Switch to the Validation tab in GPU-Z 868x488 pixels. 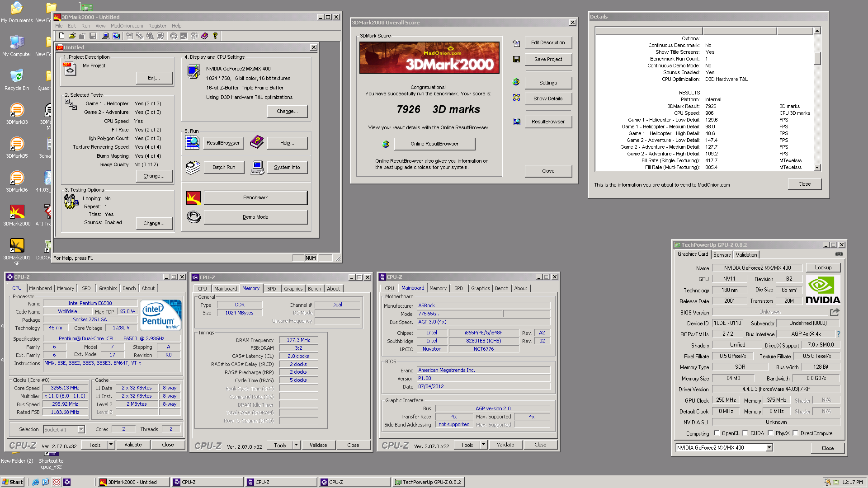point(746,255)
